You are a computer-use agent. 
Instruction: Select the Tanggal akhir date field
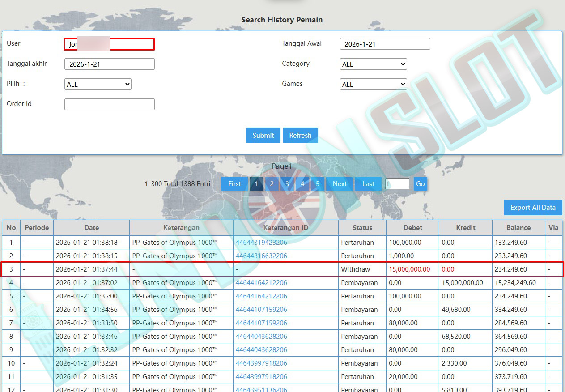tap(109, 64)
